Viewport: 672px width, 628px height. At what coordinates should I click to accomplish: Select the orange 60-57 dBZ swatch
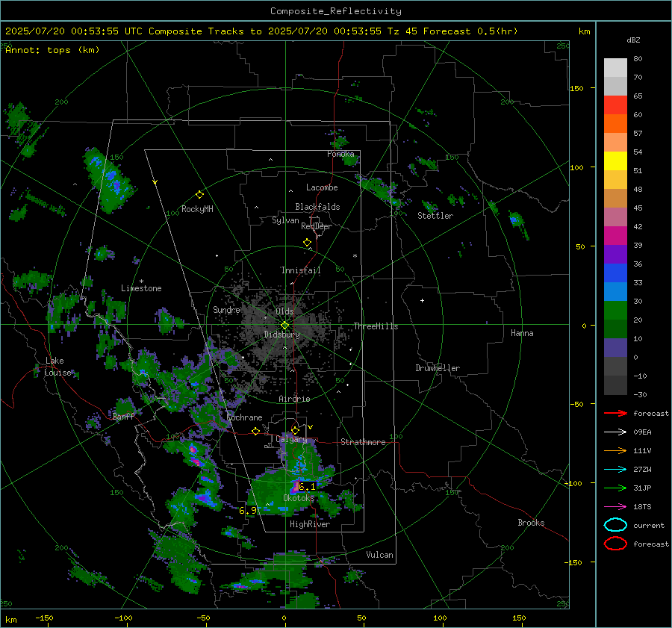point(615,124)
